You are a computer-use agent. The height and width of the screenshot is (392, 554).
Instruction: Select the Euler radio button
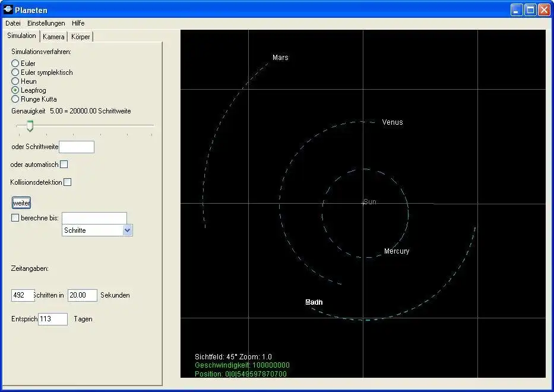click(x=15, y=64)
